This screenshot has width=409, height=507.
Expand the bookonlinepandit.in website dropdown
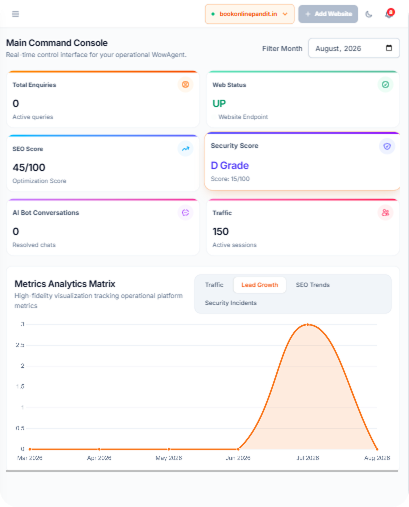[x=250, y=14]
